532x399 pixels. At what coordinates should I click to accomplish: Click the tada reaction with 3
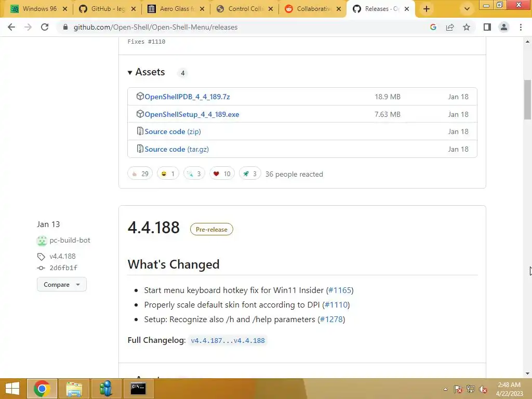click(194, 174)
